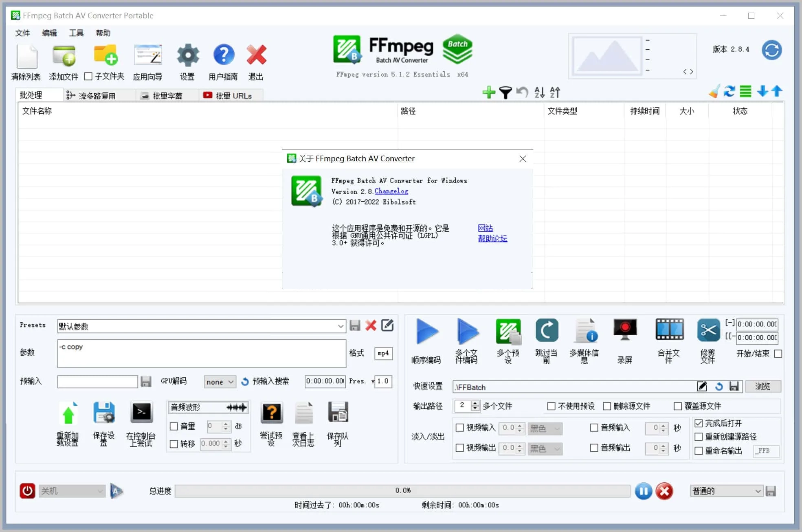Click the 总进度 progress bar
The height and width of the screenshot is (532, 802).
click(402, 491)
